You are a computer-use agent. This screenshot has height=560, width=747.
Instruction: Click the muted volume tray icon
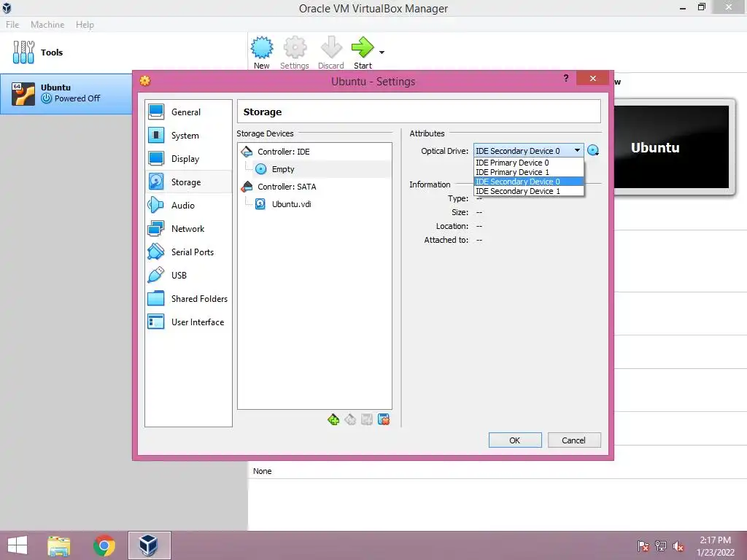[678, 546]
